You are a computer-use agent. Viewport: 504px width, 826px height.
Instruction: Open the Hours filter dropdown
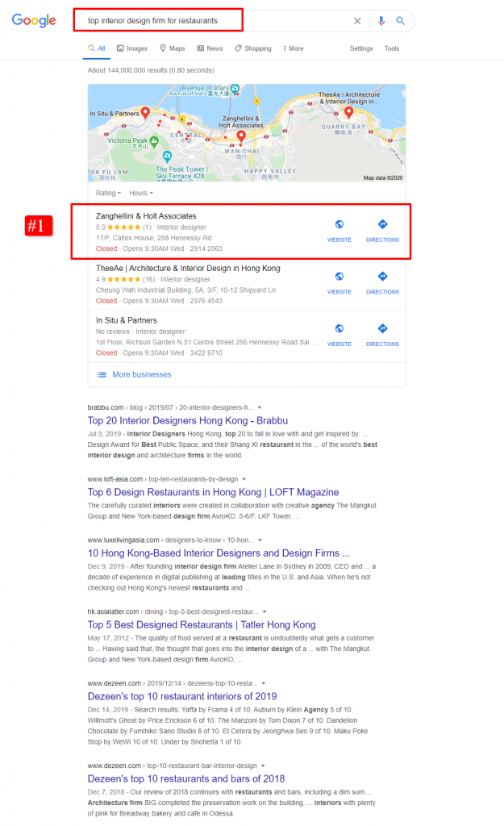click(x=141, y=194)
